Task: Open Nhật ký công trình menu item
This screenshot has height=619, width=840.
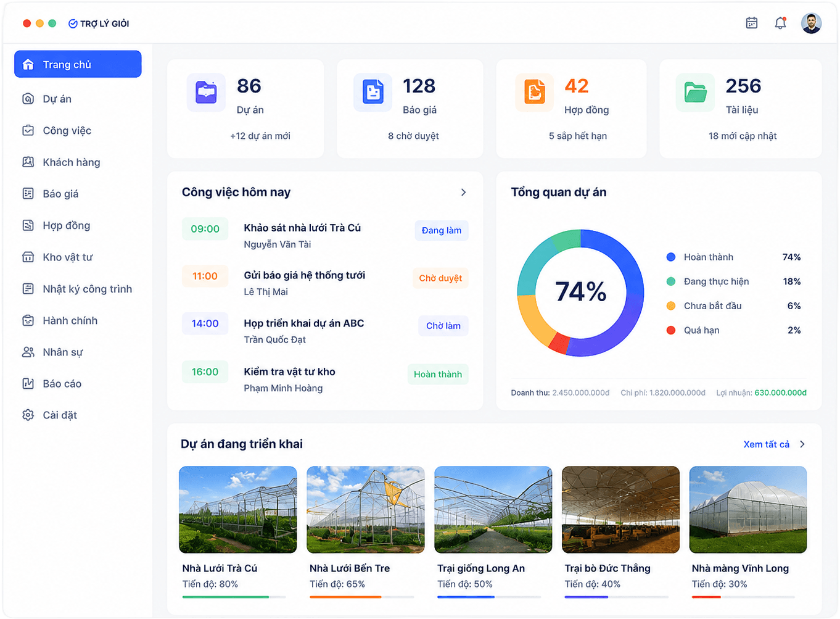Action: coord(78,289)
